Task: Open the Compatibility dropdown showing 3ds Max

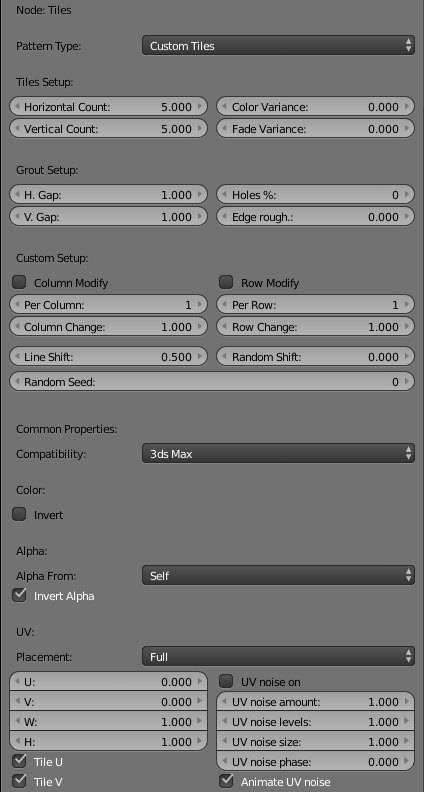Action: click(278, 454)
